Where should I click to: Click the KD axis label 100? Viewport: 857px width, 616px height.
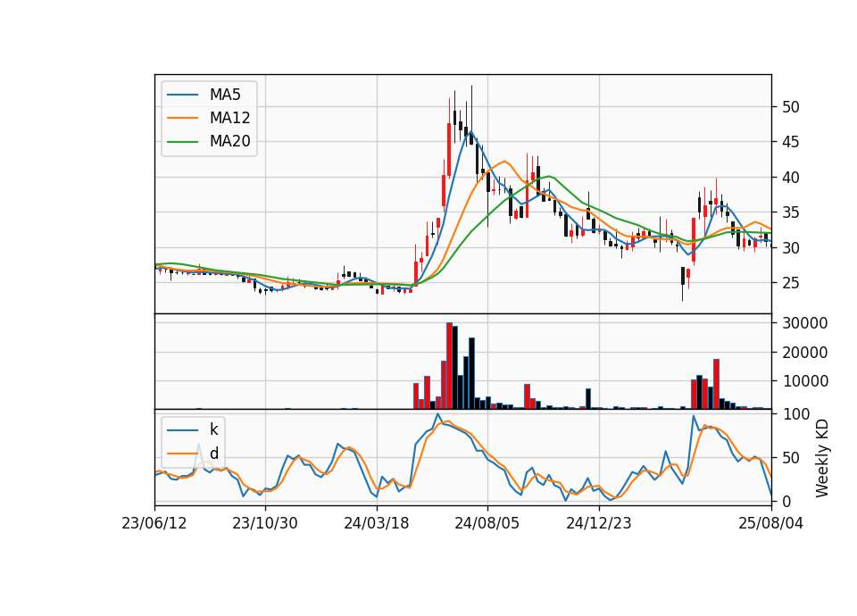tap(795, 414)
